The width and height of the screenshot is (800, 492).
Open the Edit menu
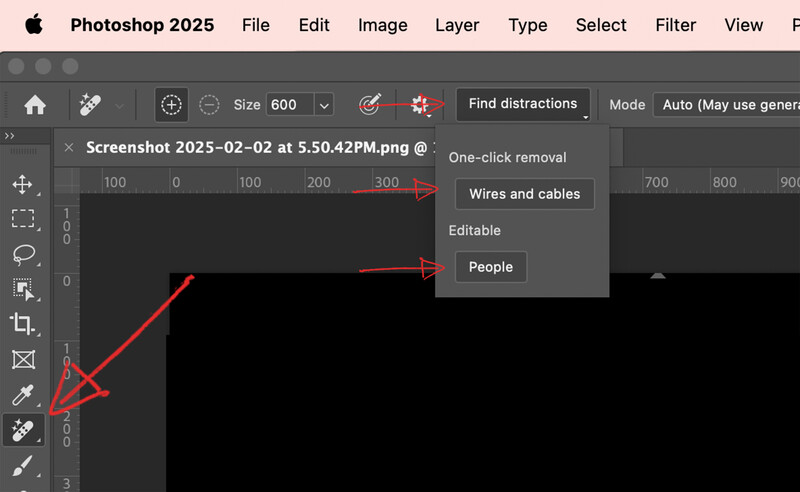(314, 25)
